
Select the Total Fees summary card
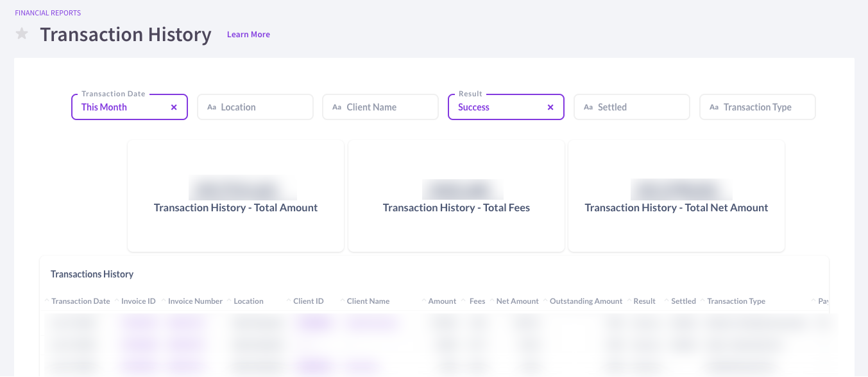455,196
